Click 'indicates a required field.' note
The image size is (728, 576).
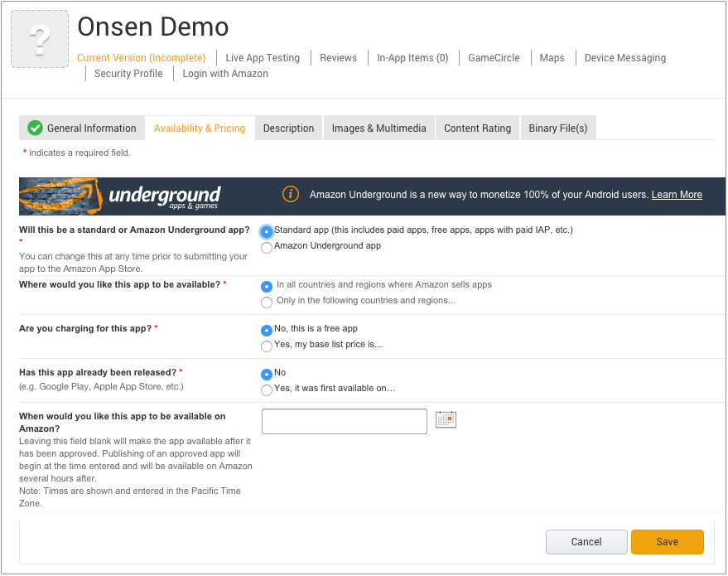80,152
